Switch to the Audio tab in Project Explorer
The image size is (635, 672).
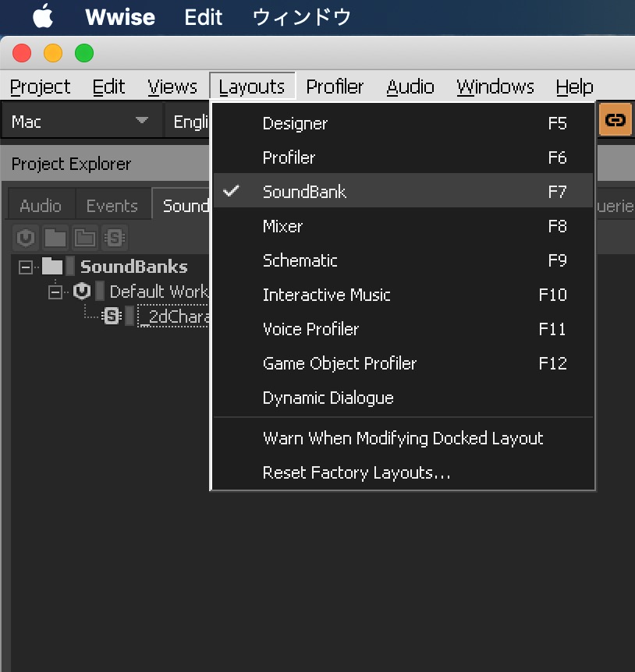pyautogui.click(x=41, y=206)
